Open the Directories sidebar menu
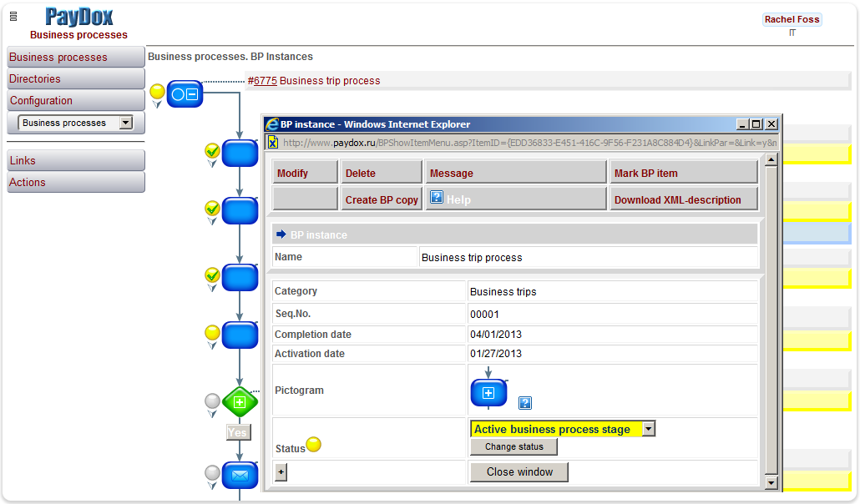860x504 pixels. [x=76, y=79]
